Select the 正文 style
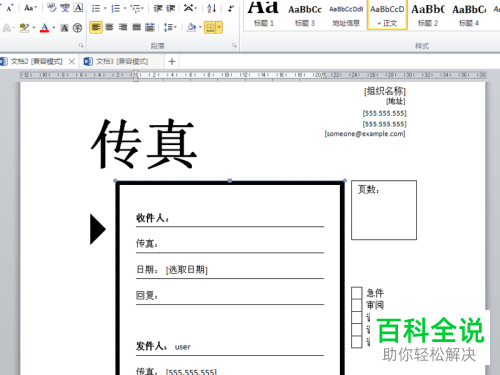Image resolution: width=500 pixels, height=375 pixels. point(387,14)
